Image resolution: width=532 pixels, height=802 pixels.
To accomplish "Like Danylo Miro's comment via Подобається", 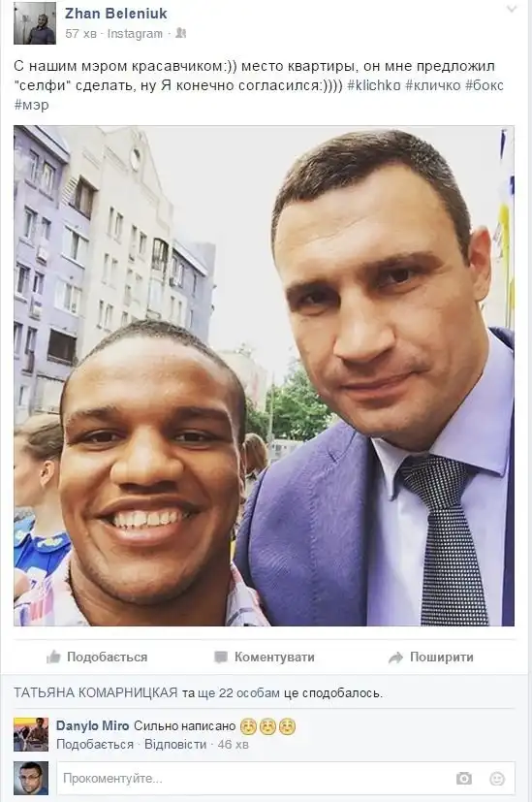I will click(95, 744).
